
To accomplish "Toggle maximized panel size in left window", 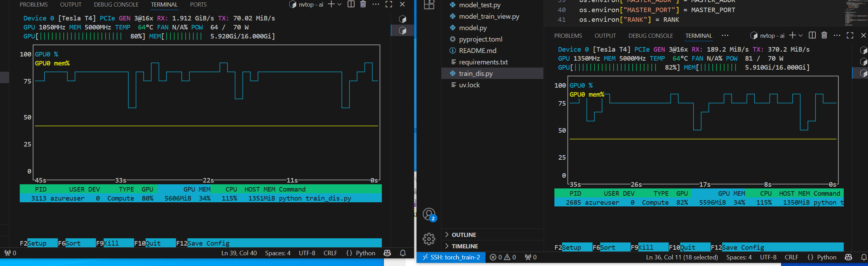I will [389, 5].
